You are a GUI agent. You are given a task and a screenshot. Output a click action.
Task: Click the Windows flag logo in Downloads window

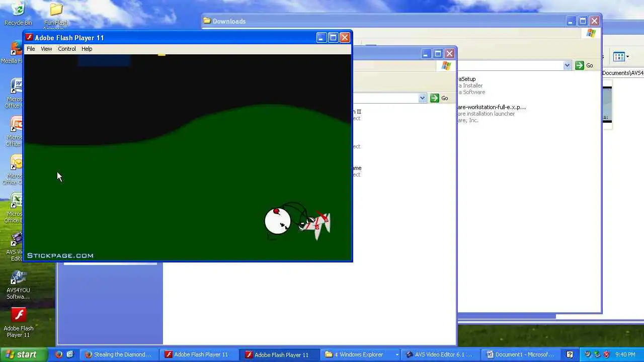point(591,33)
